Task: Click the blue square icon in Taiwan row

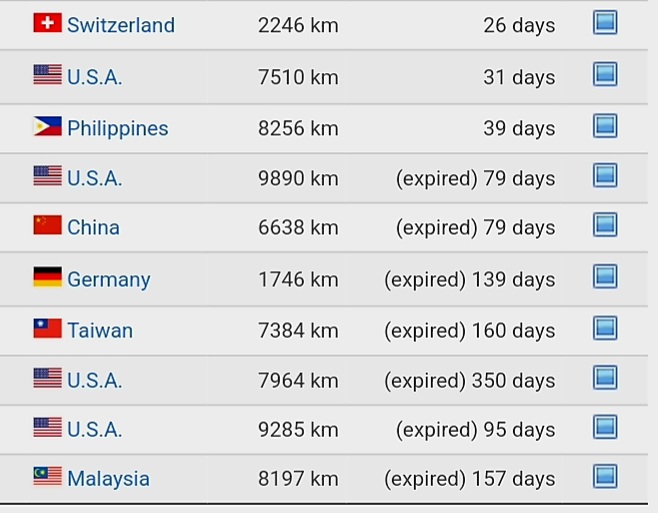Action: click(605, 328)
